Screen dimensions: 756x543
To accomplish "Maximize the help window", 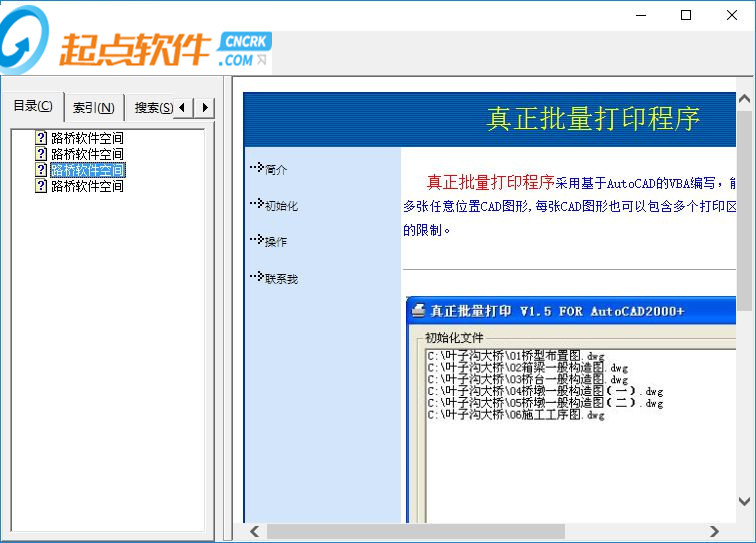I will point(686,15).
